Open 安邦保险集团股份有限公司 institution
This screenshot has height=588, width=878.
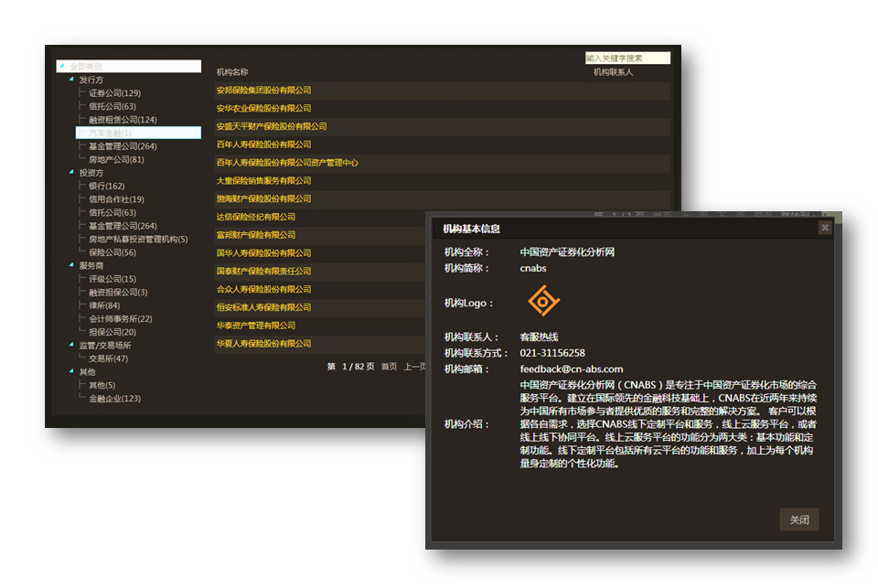(263, 91)
